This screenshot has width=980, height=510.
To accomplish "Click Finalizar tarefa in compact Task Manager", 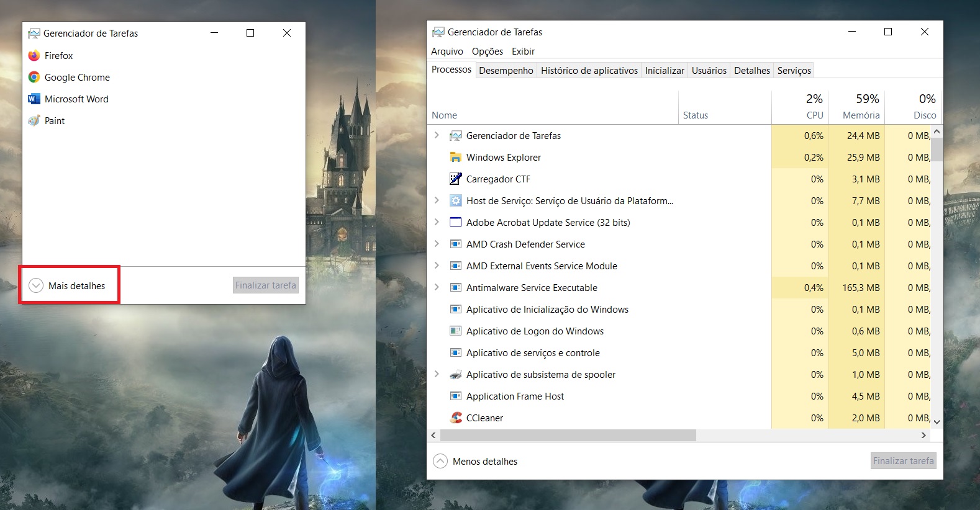I will tap(266, 285).
